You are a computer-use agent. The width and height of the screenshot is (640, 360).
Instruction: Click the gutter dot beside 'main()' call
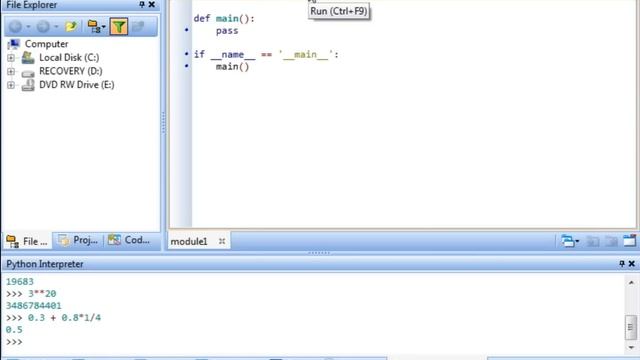tap(187, 65)
